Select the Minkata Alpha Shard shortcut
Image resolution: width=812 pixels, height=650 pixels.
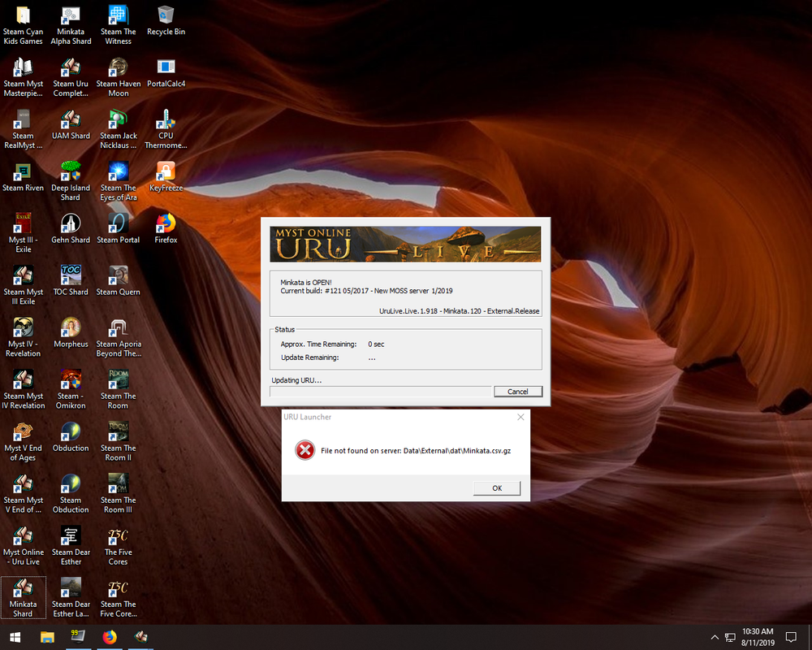(x=71, y=25)
